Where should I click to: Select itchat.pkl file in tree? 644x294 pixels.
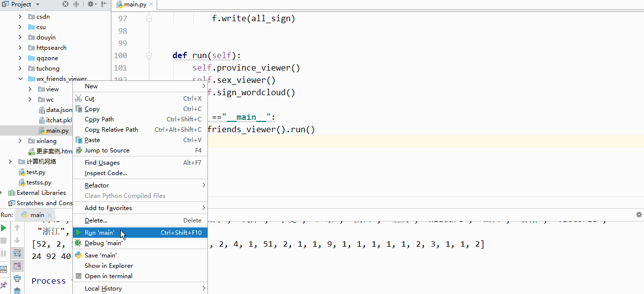pyautogui.click(x=55, y=120)
